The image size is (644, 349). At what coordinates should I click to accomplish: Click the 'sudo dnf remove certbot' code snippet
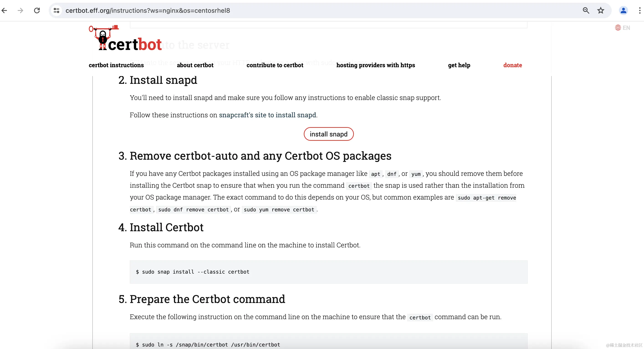(x=194, y=210)
